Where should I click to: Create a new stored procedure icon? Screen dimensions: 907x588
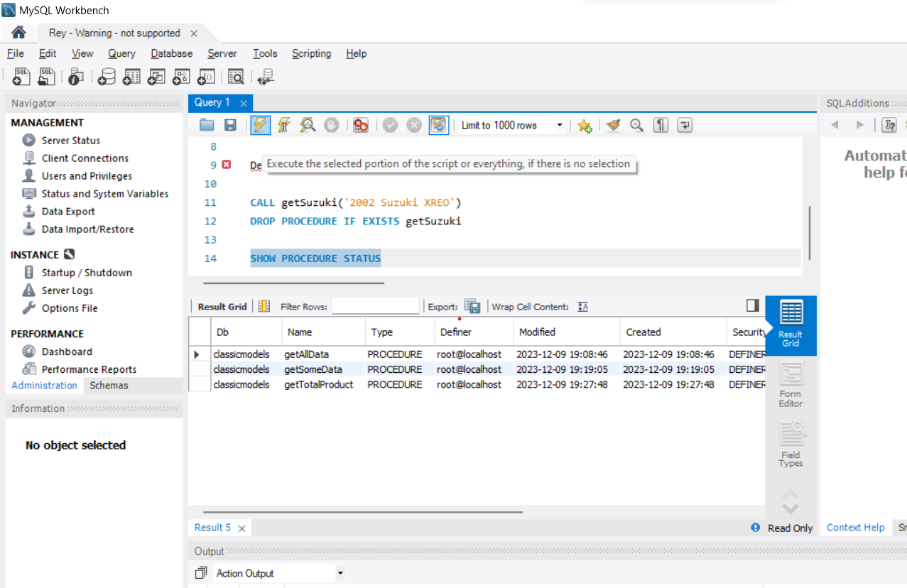(181, 77)
